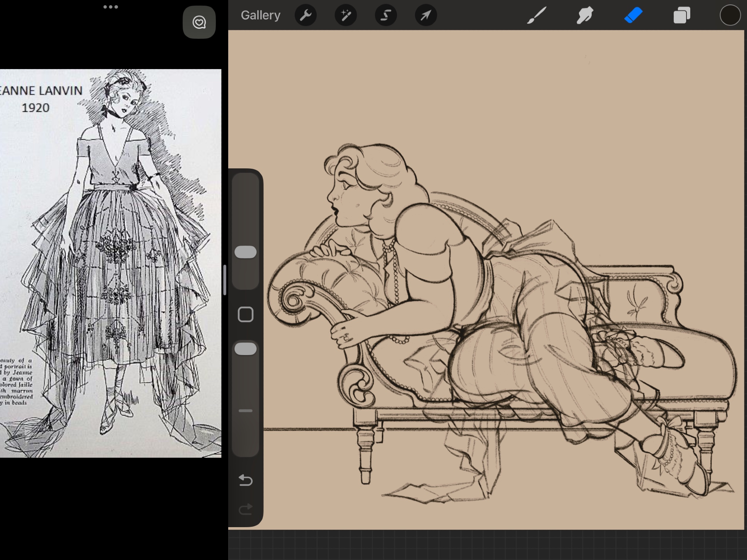The height and width of the screenshot is (560, 747).
Task: Open the three-dot multitasking menu
Action: (111, 7)
